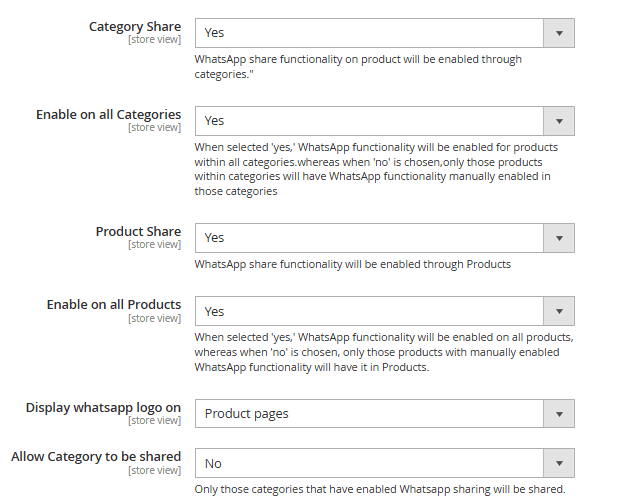Viewport: 637px width, 504px height.
Task: Click the help note under Allow Category dropdown
Action: [x=380, y=489]
